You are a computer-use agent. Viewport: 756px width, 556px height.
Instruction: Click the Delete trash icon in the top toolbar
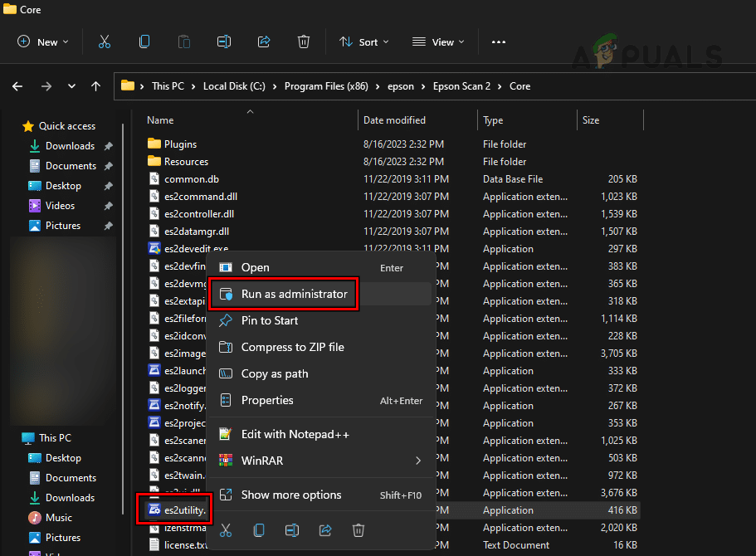[x=304, y=41]
